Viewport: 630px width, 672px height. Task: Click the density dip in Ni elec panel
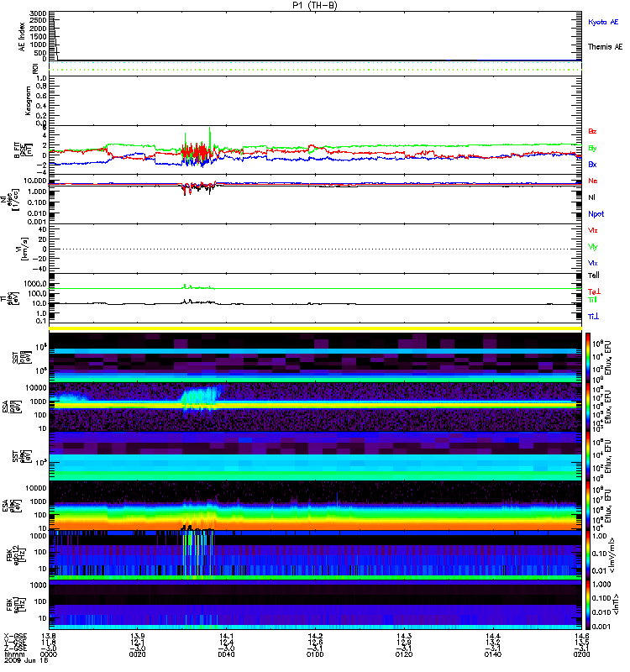pos(198,188)
